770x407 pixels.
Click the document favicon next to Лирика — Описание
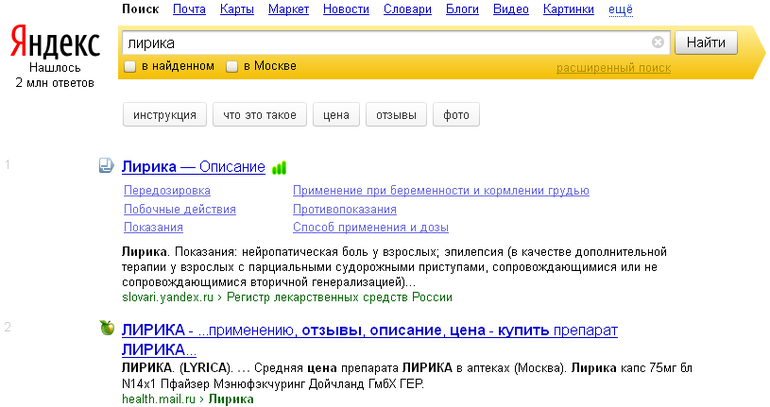106,166
